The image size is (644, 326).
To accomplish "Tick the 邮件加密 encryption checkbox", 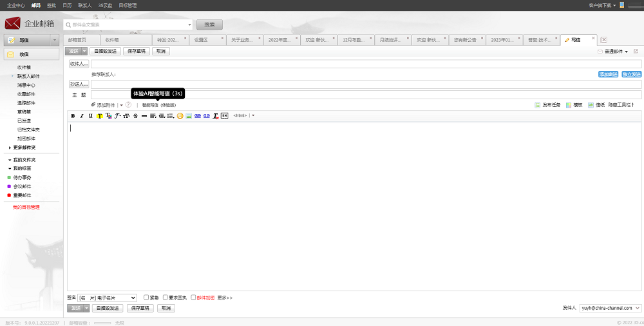I will (193, 298).
